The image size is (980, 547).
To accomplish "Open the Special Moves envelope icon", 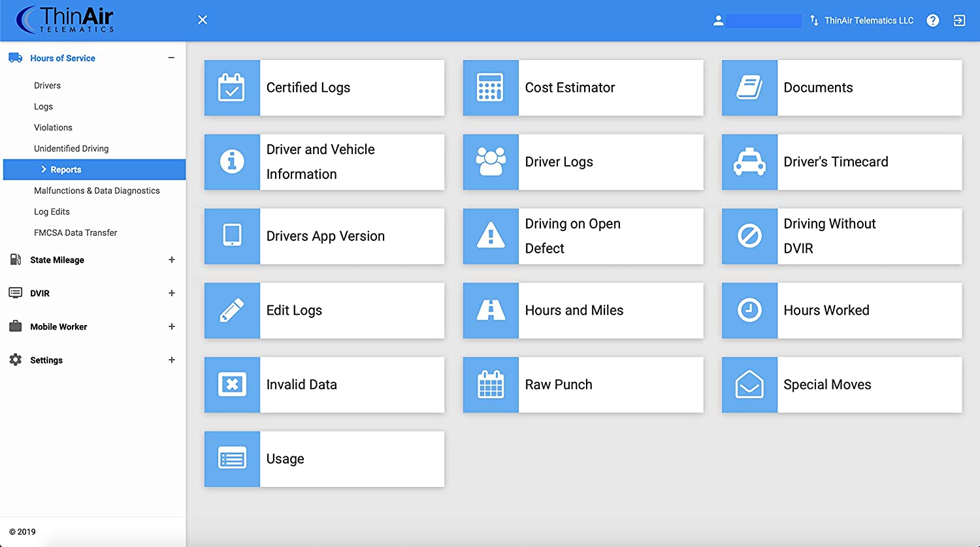I will (749, 384).
